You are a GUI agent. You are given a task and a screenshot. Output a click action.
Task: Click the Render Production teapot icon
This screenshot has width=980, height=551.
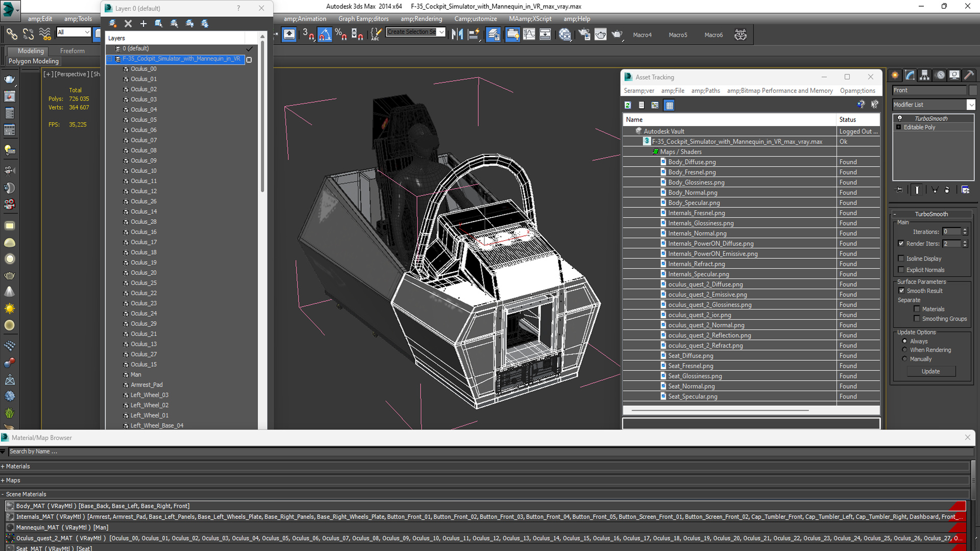617,35
